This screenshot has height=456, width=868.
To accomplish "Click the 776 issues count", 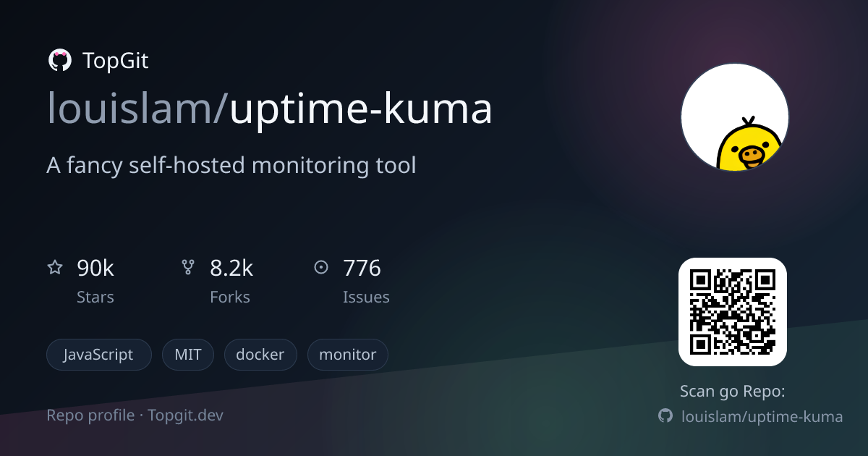I will [x=362, y=269].
